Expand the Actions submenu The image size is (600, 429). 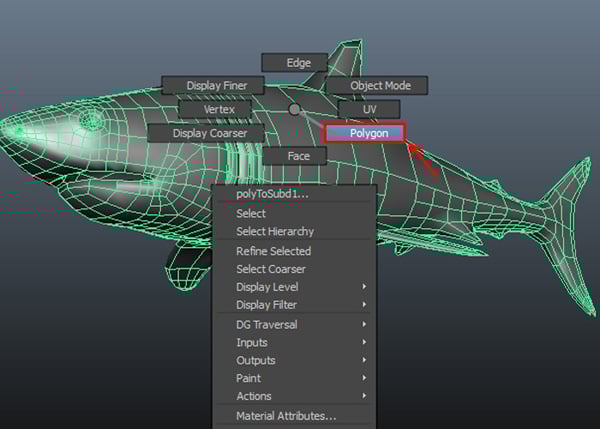point(294,396)
